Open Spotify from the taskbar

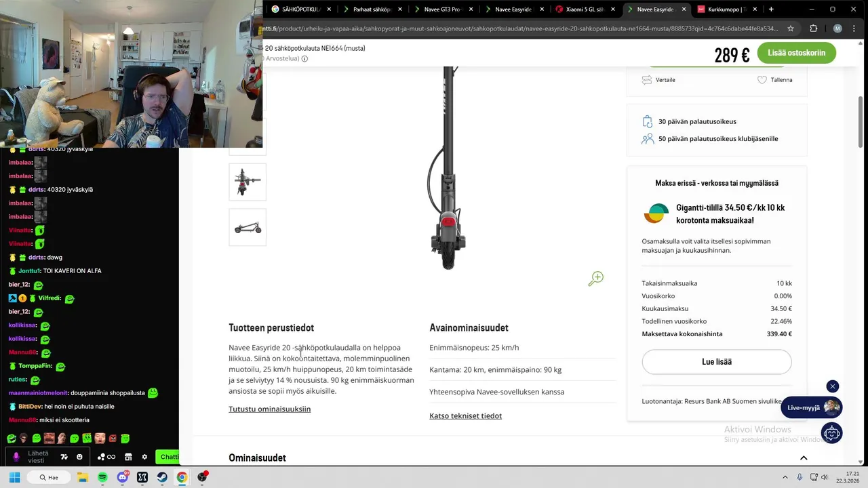102,477
